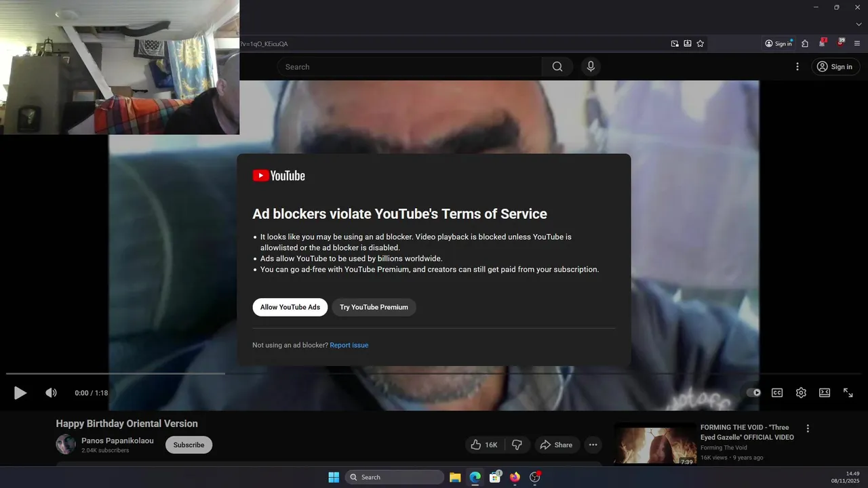
Task: Click the Allow YouTube Ads button
Action: pyautogui.click(x=290, y=307)
